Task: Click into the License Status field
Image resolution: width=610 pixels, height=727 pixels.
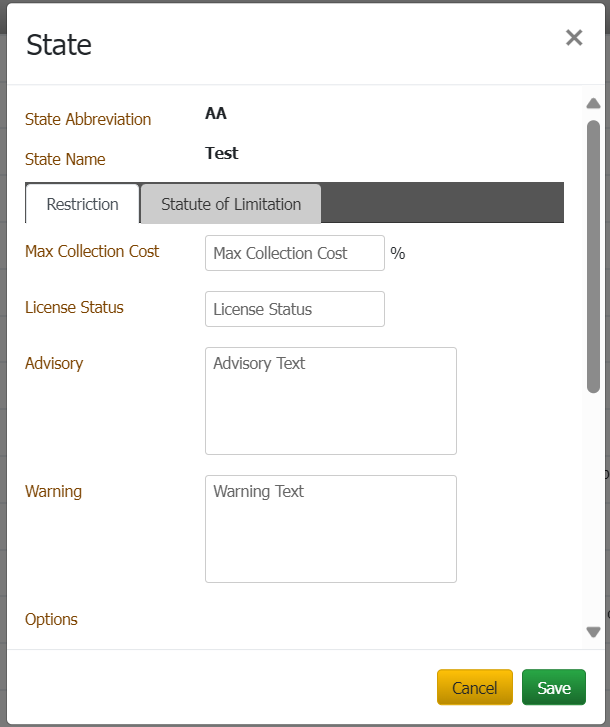Action: click(x=294, y=309)
